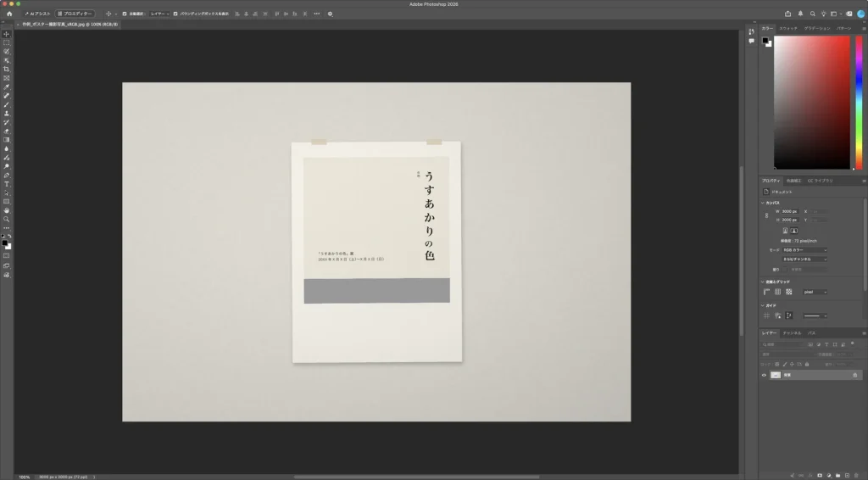Open the notifications bell icon

pos(800,14)
